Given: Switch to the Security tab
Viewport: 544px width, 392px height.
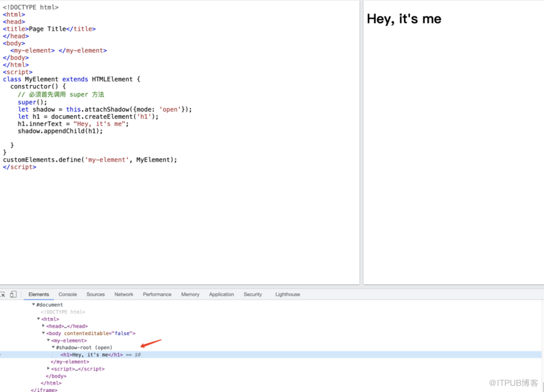Looking at the screenshot, I should [x=253, y=294].
